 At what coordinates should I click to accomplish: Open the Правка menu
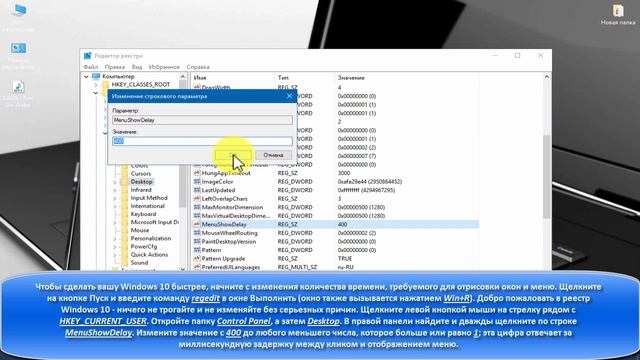coord(115,67)
